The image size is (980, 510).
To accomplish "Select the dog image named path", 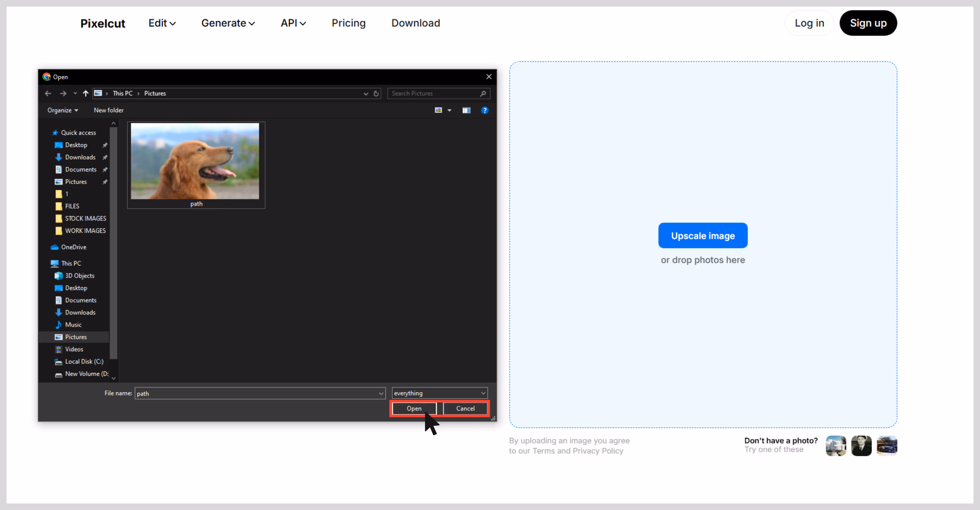I will click(196, 165).
